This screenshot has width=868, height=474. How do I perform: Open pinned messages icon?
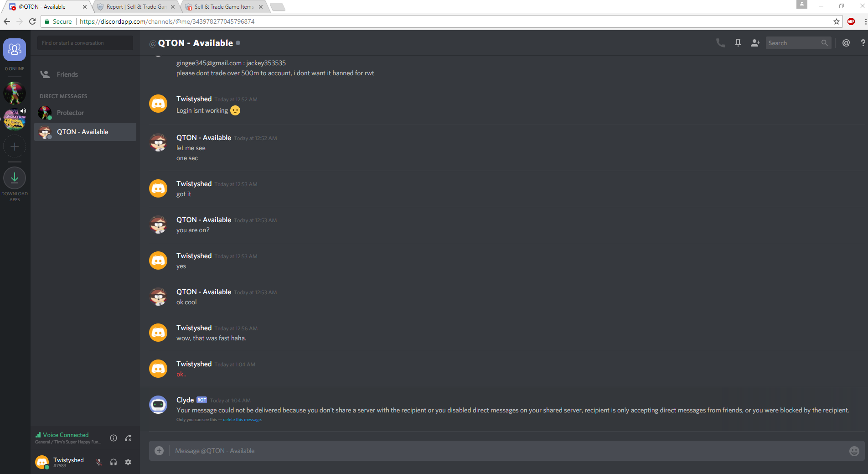tap(738, 43)
